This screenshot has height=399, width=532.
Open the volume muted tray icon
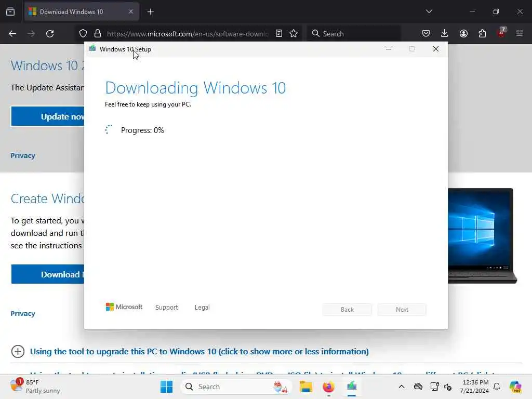pyautogui.click(x=448, y=387)
